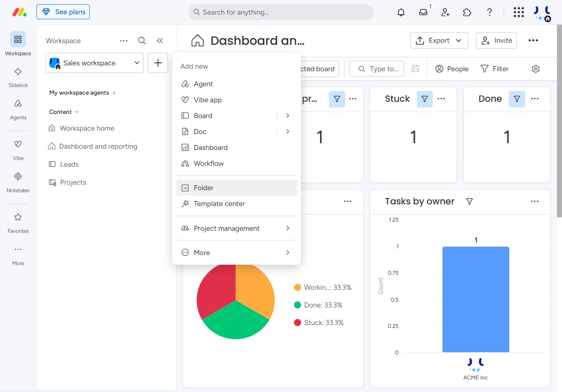Choose Doc from Add new menu
This screenshot has height=392, width=562.
226,132
